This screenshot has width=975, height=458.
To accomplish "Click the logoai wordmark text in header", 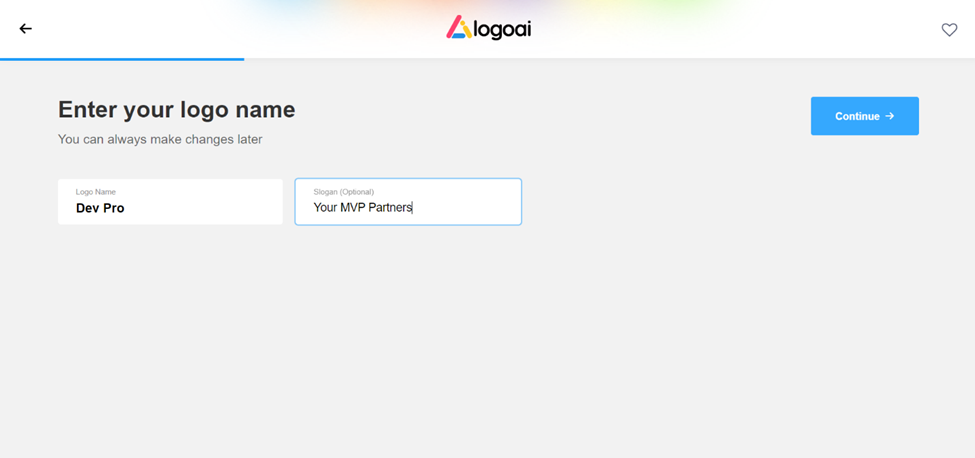I will coord(502,29).
